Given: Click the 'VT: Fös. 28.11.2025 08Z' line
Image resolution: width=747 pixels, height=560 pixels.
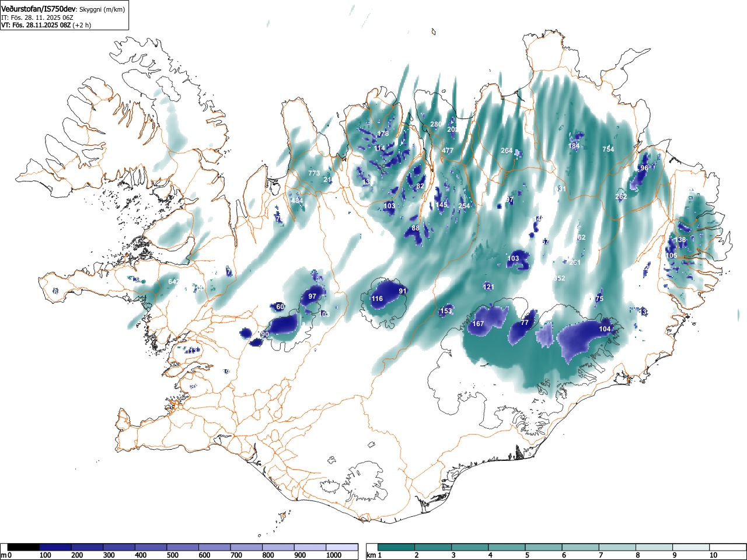Looking at the screenshot, I should [36, 25].
